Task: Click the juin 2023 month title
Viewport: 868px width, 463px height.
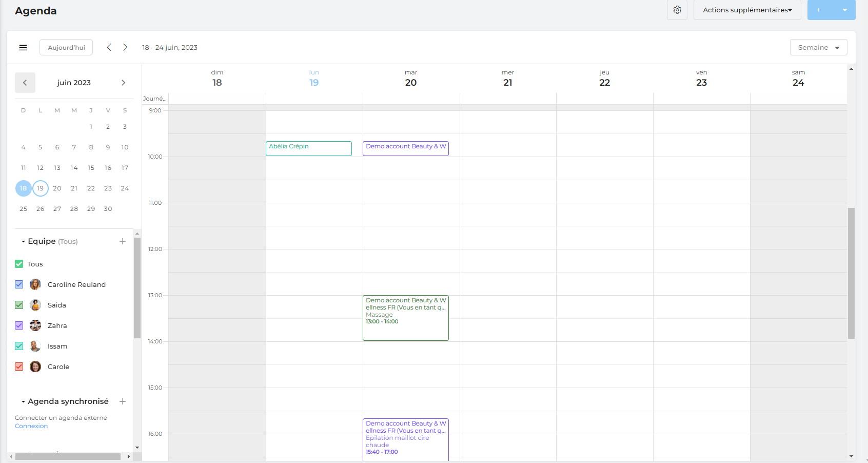Action: tap(74, 83)
